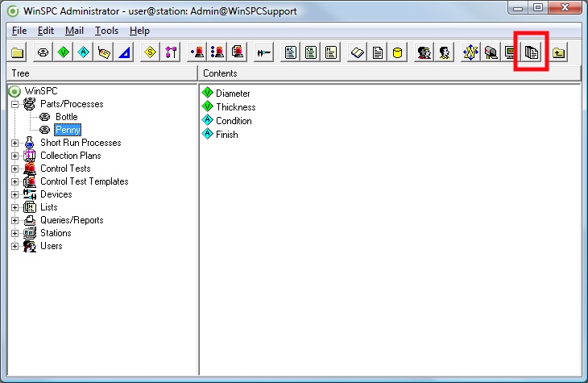Select Finish attribute in Contents
This screenshot has height=383, width=588.
point(226,135)
